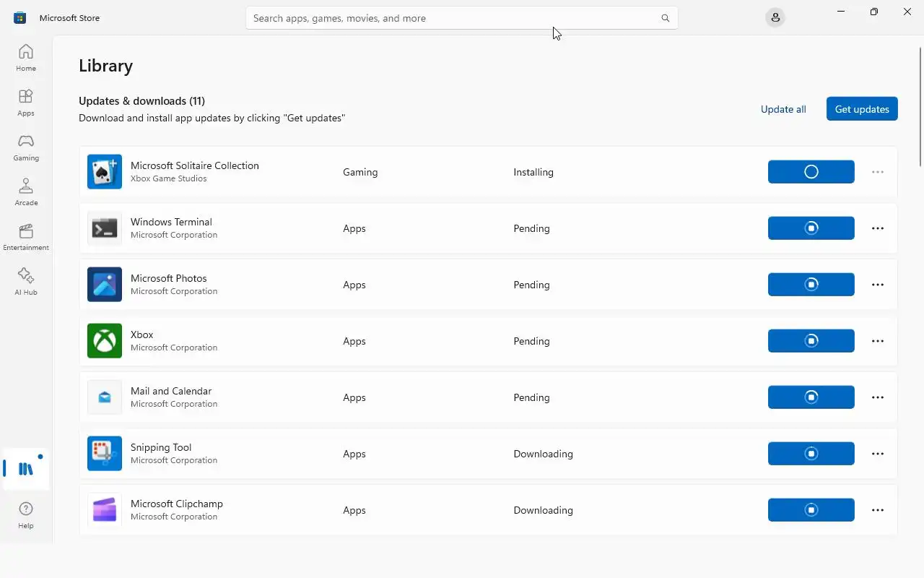Click the user profile account icon
This screenshot has height=578, width=924.
775,18
